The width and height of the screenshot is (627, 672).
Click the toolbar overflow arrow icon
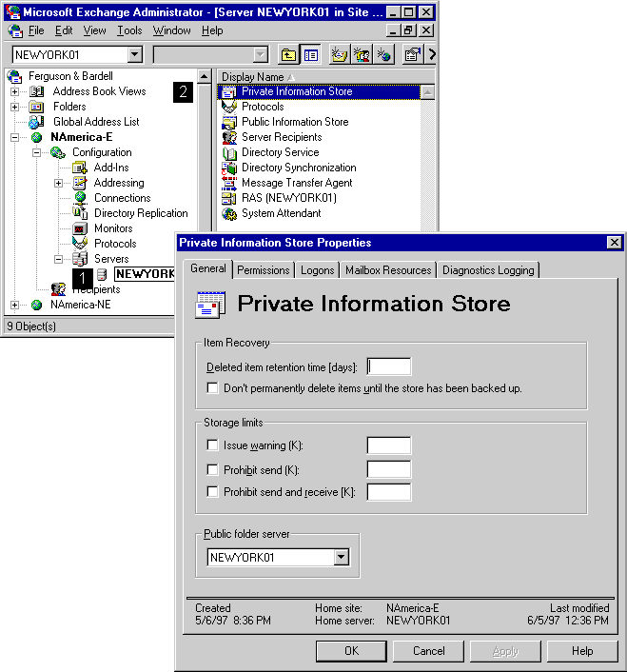[431, 55]
